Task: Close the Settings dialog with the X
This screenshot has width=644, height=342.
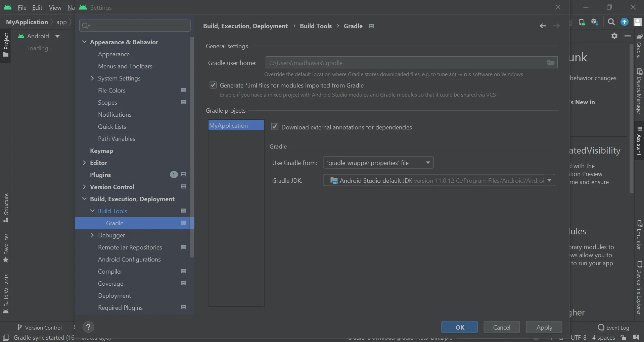Action: (x=558, y=7)
